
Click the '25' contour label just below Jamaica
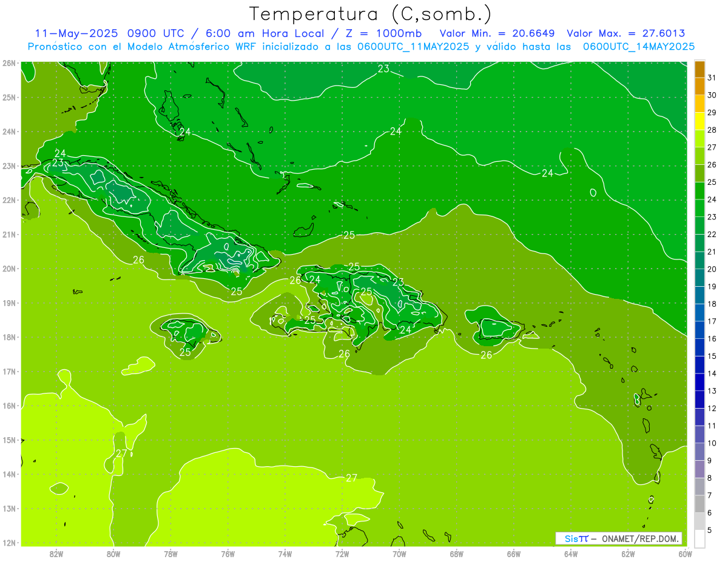click(185, 352)
